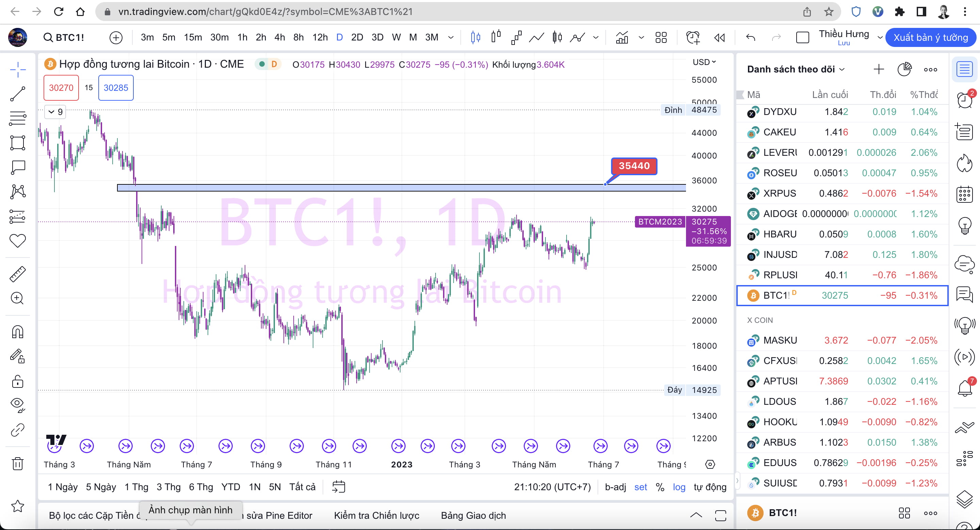The width and height of the screenshot is (980, 530).
Task: Open the timeframe dropdown next to 3M
Action: (x=451, y=37)
